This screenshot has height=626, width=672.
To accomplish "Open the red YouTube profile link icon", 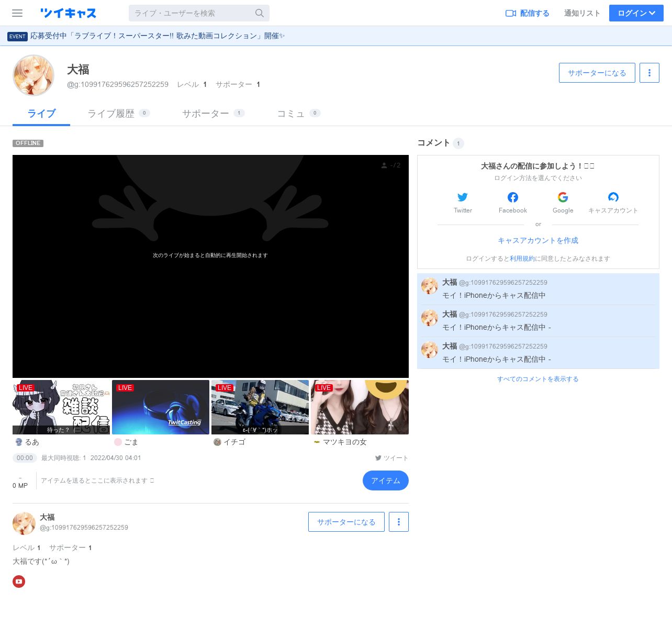I will pos(19,582).
